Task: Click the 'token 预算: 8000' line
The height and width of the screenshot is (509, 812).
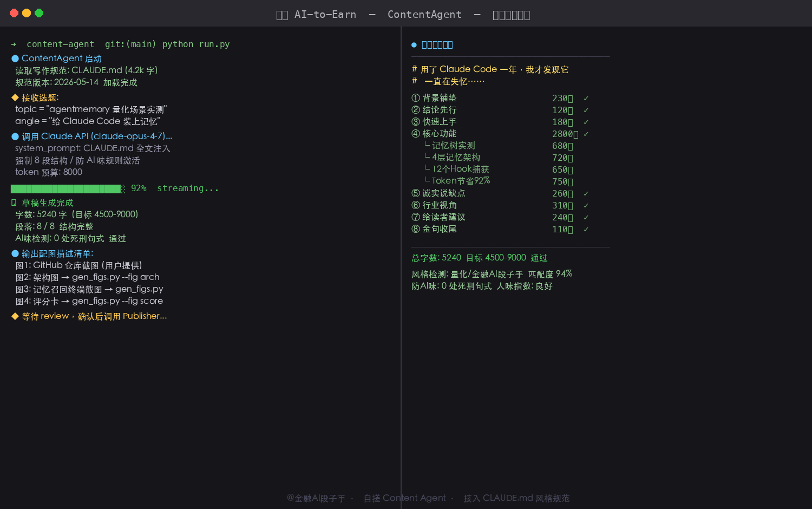Action: pos(49,172)
